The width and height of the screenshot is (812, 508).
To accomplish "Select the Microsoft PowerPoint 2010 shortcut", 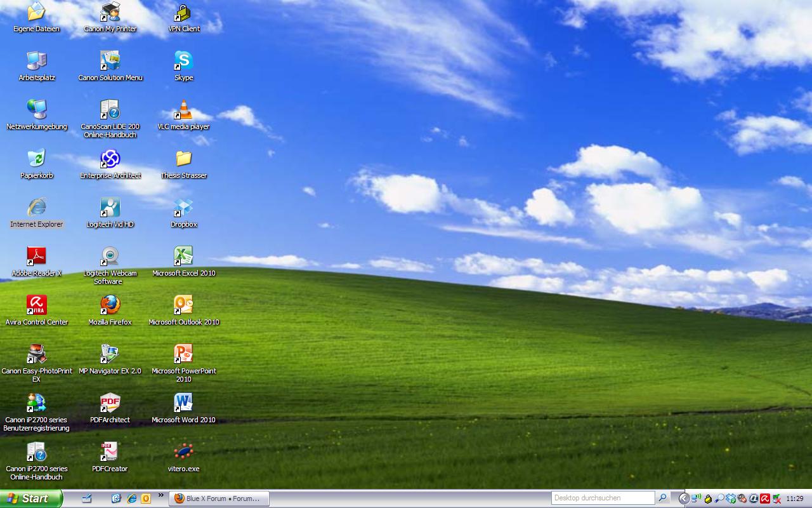I will pyautogui.click(x=184, y=364).
